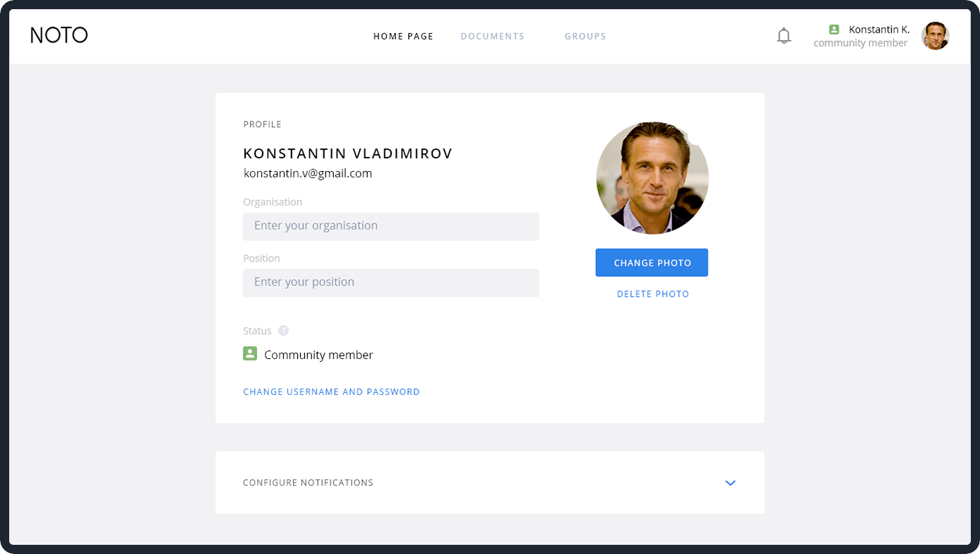This screenshot has height=554, width=980.
Task: Click the konstantin.v@gmail.com email text
Action: 308,173
